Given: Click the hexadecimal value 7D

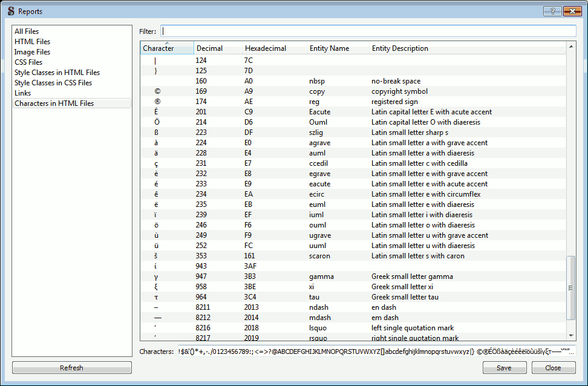Looking at the screenshot, I should (x=248, y=71).
